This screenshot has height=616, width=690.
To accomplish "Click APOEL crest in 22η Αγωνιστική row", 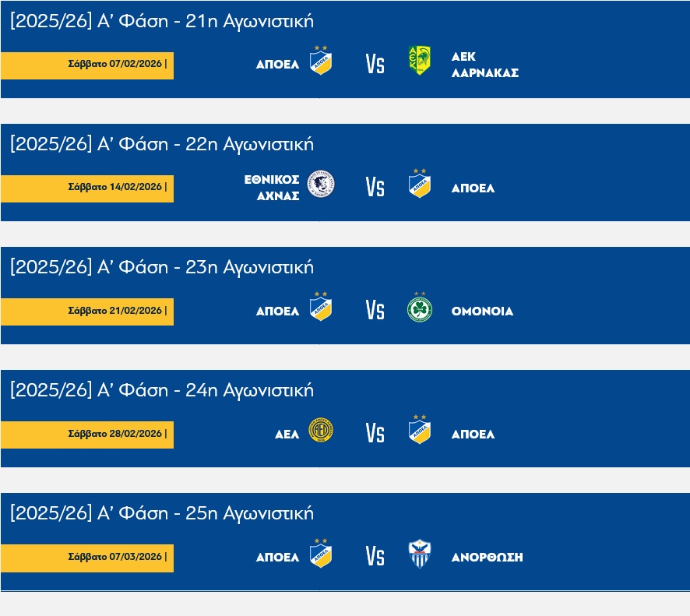I will tap(419, 184).
